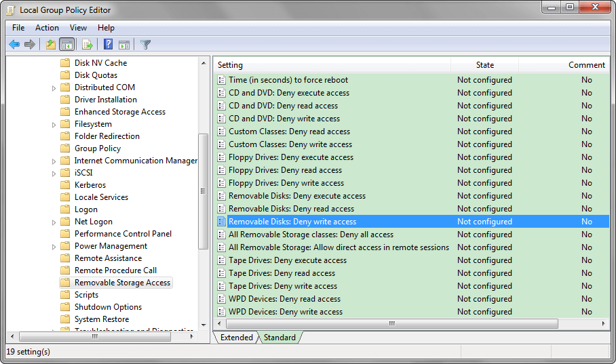This screenshot has height=364, width=616.
Task: Switch to the Extended tab
Action: coord(237,338)
